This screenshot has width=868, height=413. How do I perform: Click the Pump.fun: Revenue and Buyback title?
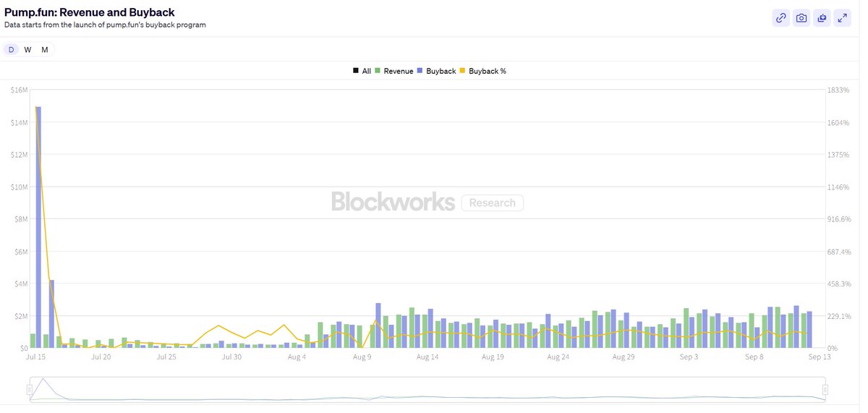click(90, 12)
